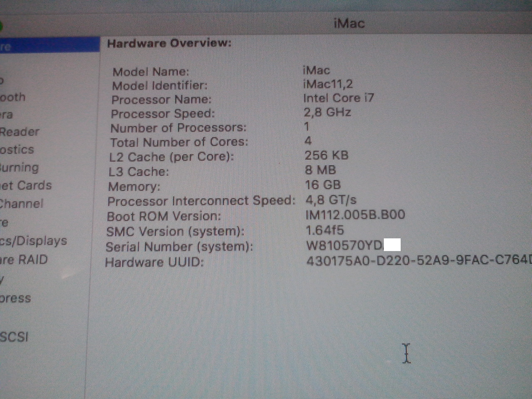Click the W810570YD serial number value

(x=344, y=246)
